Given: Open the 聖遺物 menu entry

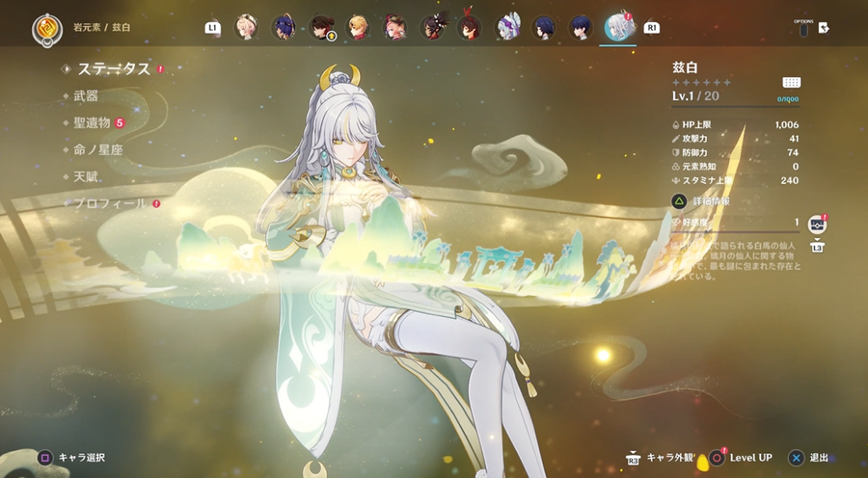Looking at the screenshot, I should [x=92, y=123].
